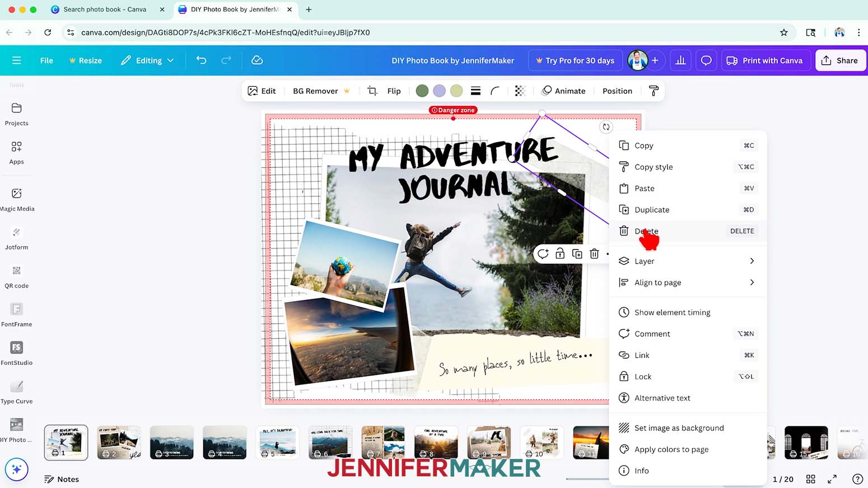The height and width of the screenshot is (488, 868).
Task: Open the Jotform app
Action: point(16,238)
